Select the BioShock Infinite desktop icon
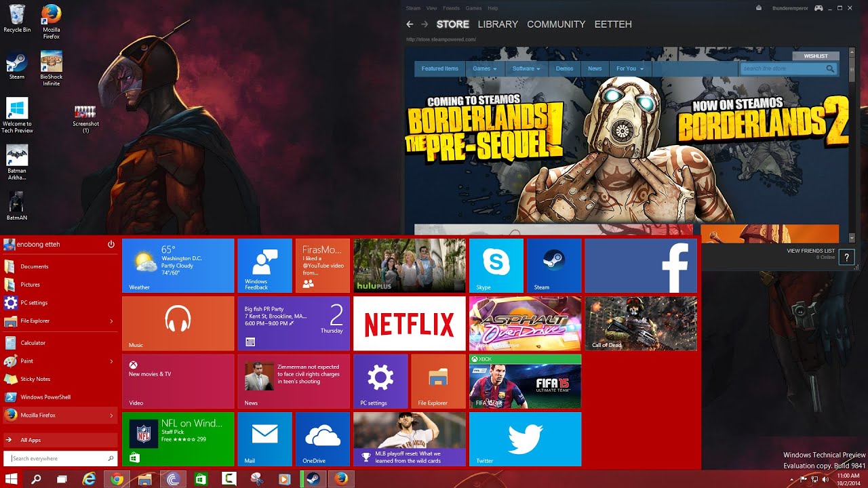868x488 pixels. coord(51,69)
